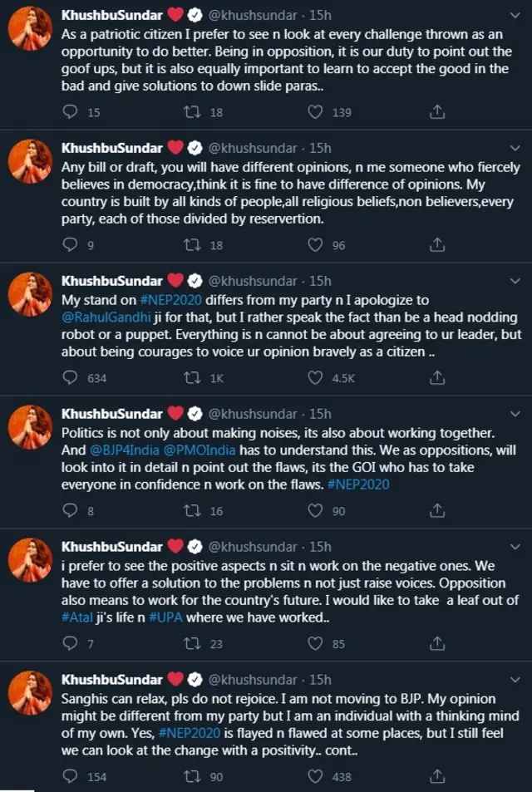This screenshot has height=792, width=532.
Task: Reply to the 'As a patriotic citizen' tweet
Action: pos(71,112)
